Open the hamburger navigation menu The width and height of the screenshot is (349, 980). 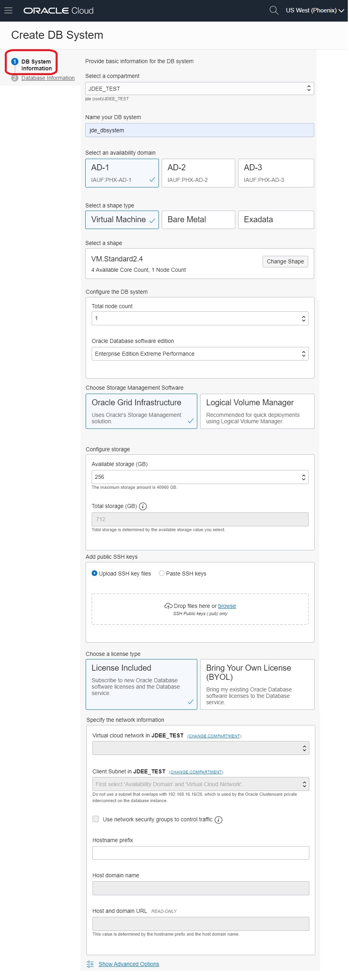(8, 11)
